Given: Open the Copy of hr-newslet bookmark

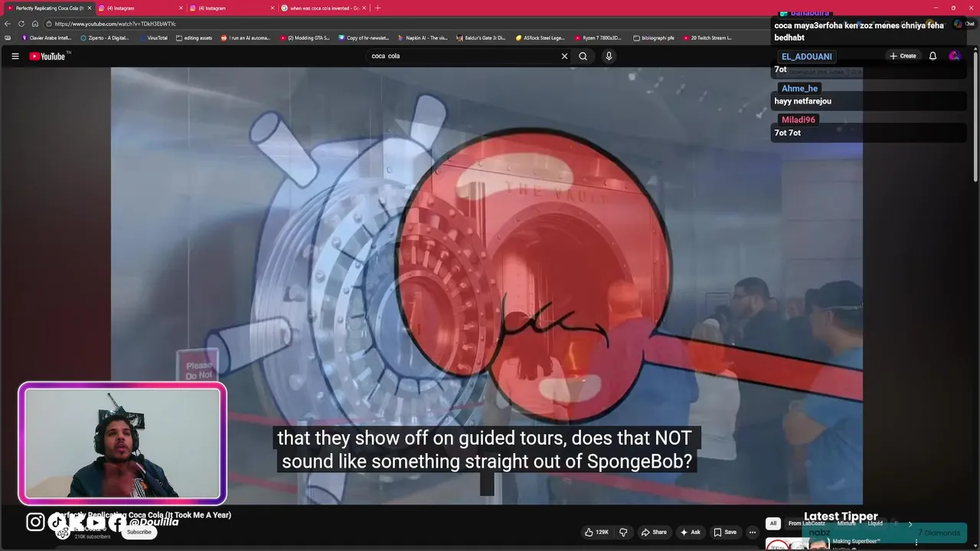Looking at the screenshot, I should tap(364, 37).
